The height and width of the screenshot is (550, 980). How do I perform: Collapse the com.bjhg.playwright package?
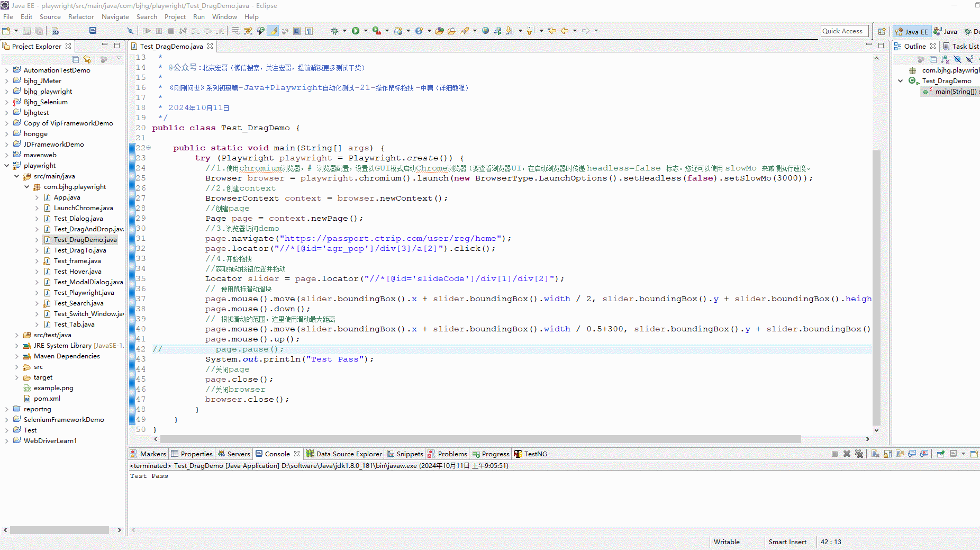(x=26, y=187)
